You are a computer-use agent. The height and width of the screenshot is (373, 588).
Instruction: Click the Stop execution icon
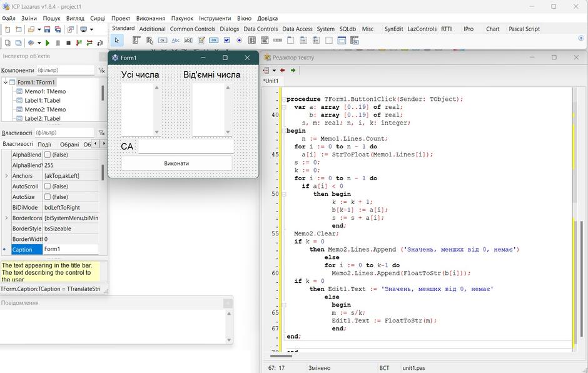point(68,43)
